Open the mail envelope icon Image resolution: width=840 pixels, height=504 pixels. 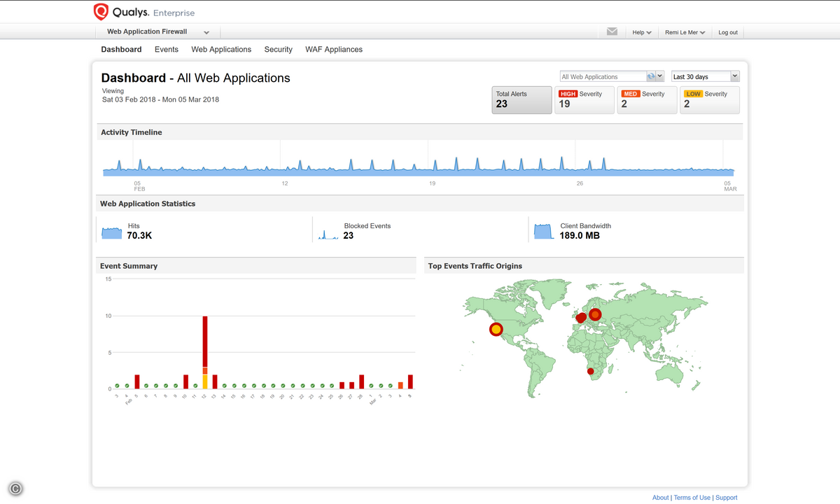tap(612, 31)
